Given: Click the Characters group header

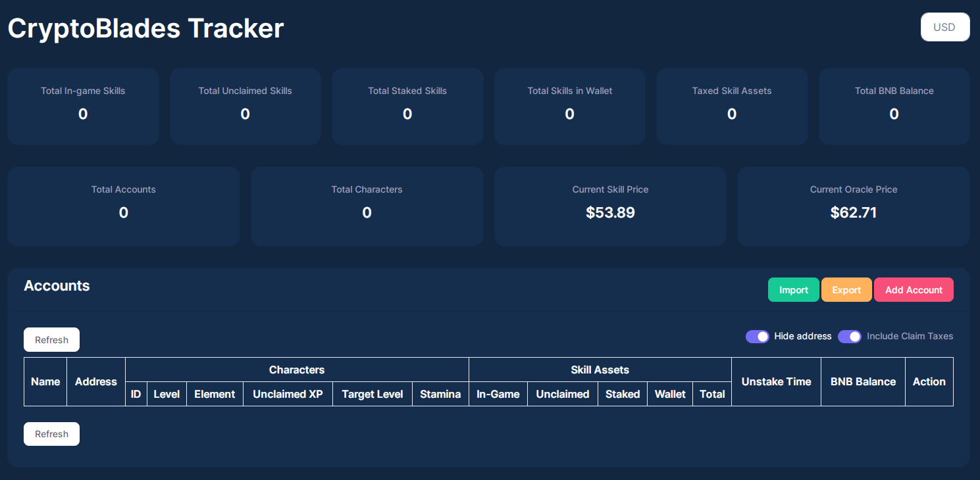Looking at the screenshot, I should 297,370.
